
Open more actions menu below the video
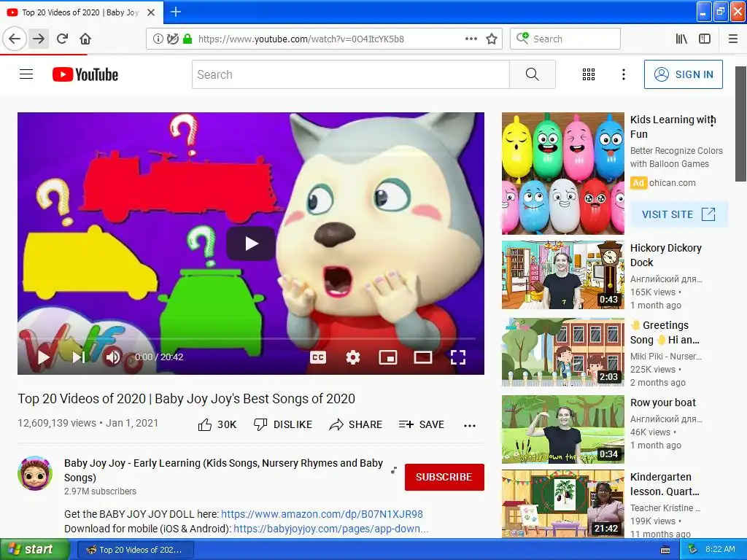(x=470, y=425)
